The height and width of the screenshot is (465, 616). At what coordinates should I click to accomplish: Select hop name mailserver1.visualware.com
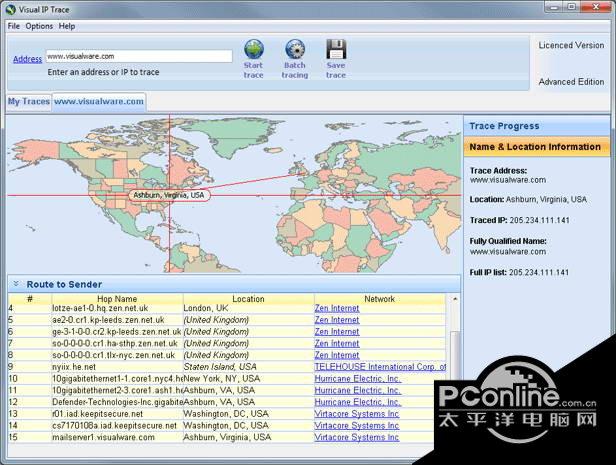click(103, 437)
